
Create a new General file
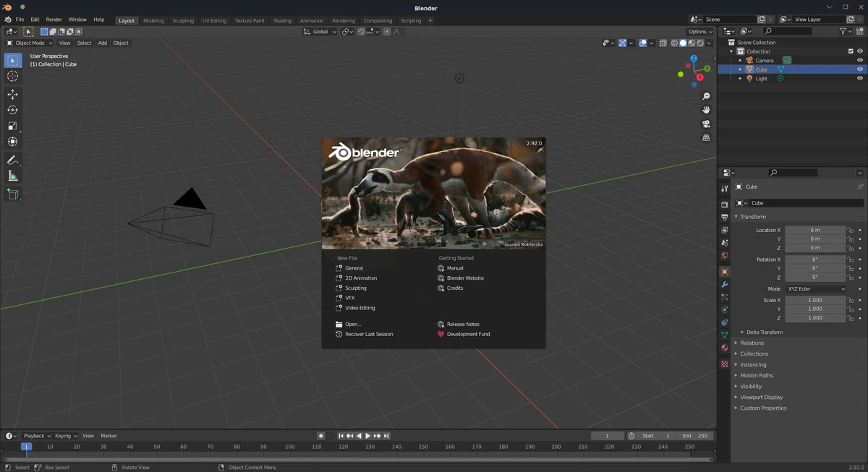pyautogui.click(x=354, y=268)
